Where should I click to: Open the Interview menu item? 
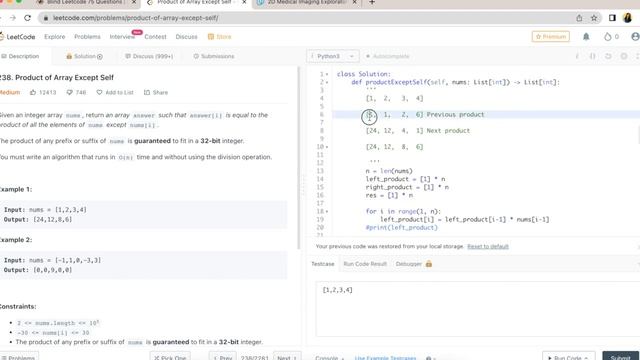pyautogui.click(x=122, y=37)
